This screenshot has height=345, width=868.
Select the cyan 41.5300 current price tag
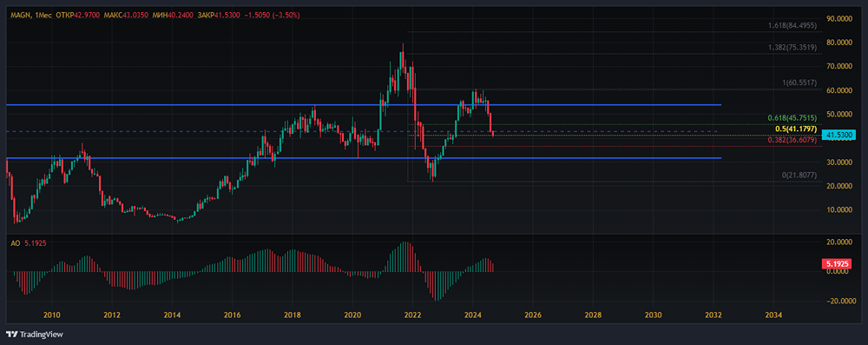tap(839, 134)
